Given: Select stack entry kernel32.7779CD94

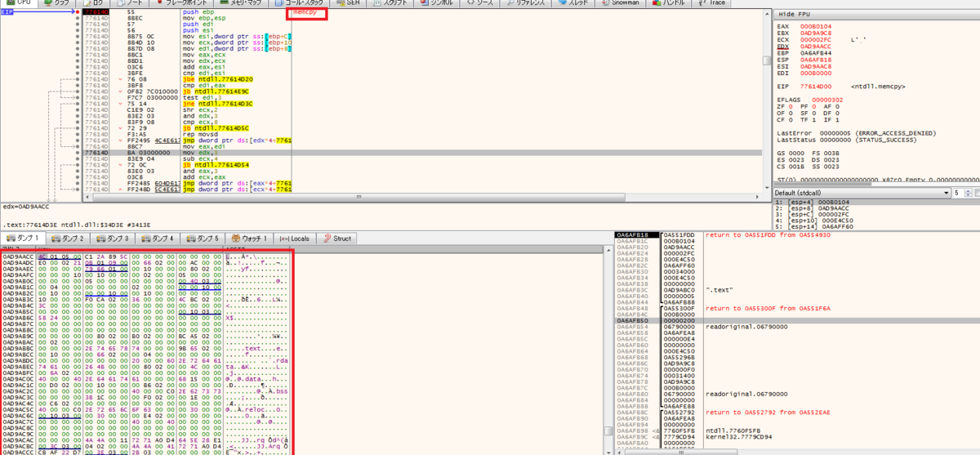Looking at the screenshot, I should tap(796, 437).
